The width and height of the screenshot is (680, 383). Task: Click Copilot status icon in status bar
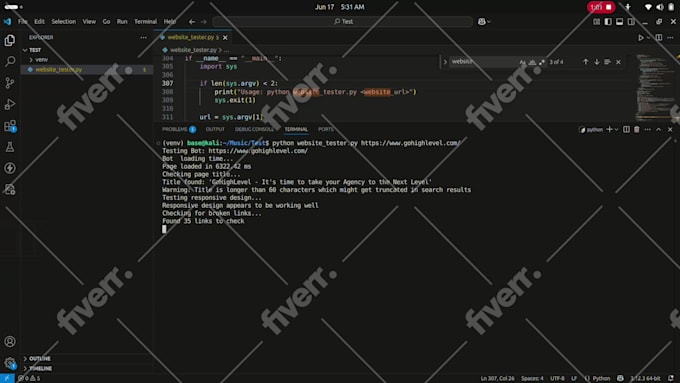tap(620, 378)
